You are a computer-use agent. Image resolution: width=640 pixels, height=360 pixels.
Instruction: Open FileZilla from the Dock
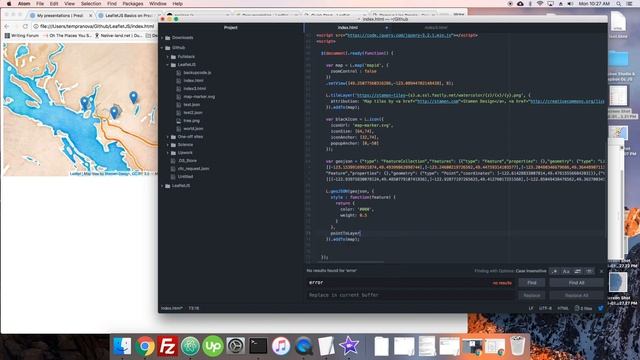(x=168, y=346)
